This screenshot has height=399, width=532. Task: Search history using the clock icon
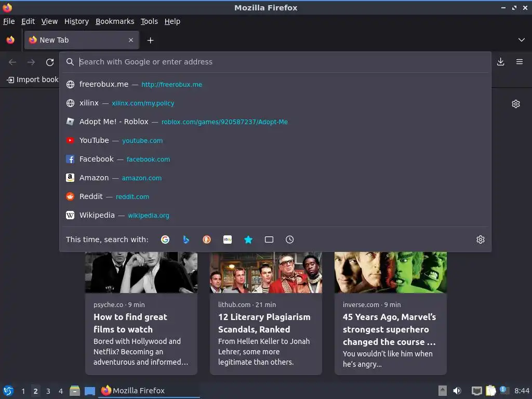pos(290,240)
